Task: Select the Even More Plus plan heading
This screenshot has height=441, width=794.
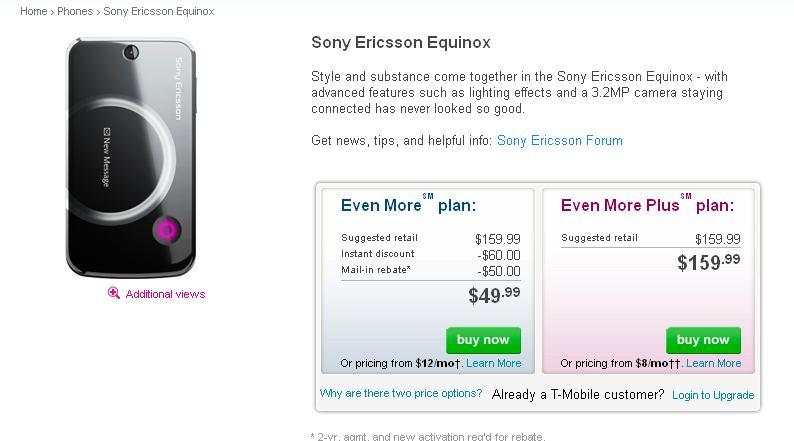Action: click(647, 205)
